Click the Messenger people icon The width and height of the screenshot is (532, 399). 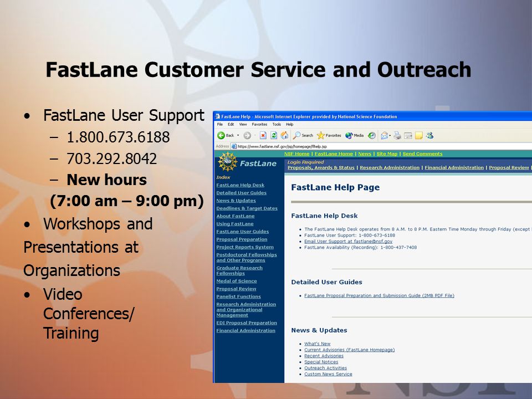pos(430,135)
